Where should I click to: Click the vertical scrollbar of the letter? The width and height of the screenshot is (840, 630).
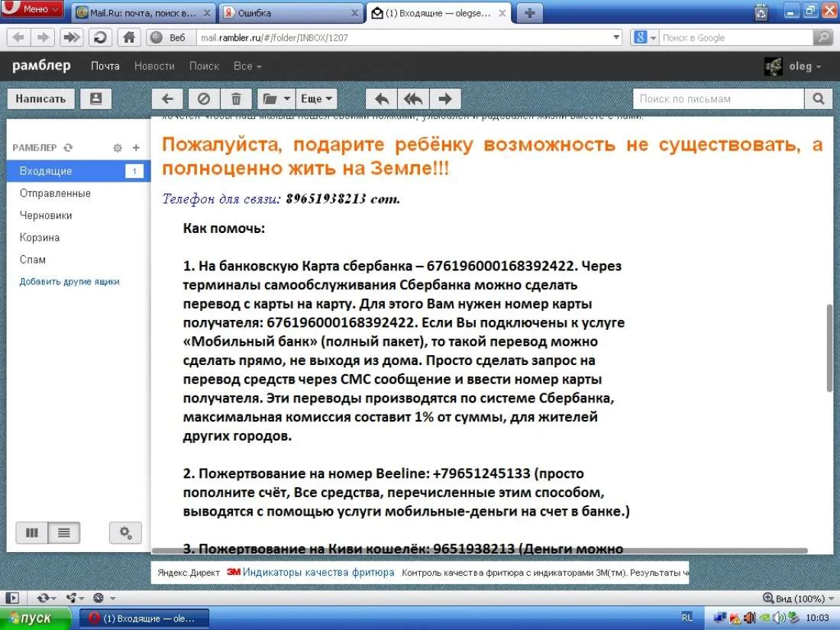[829, 348]
